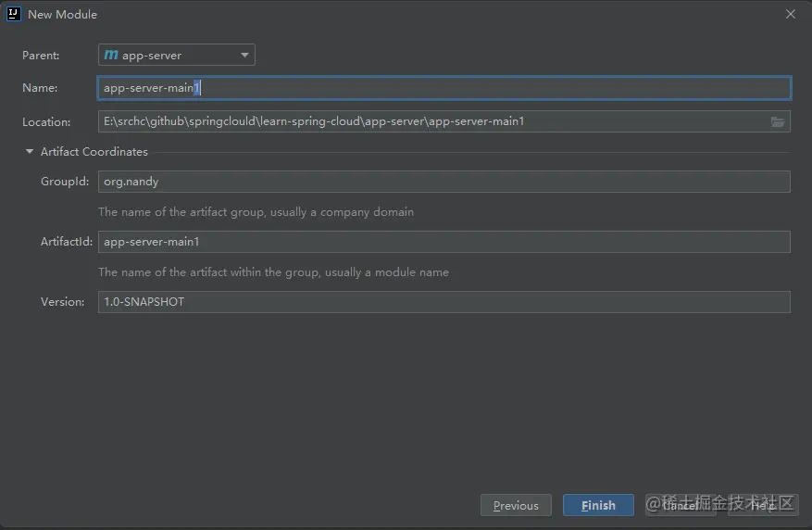Image resolution: width=812 pixels, height=530 pixels.
Task: Click the Location path field
Action: (x=443, y=121)
